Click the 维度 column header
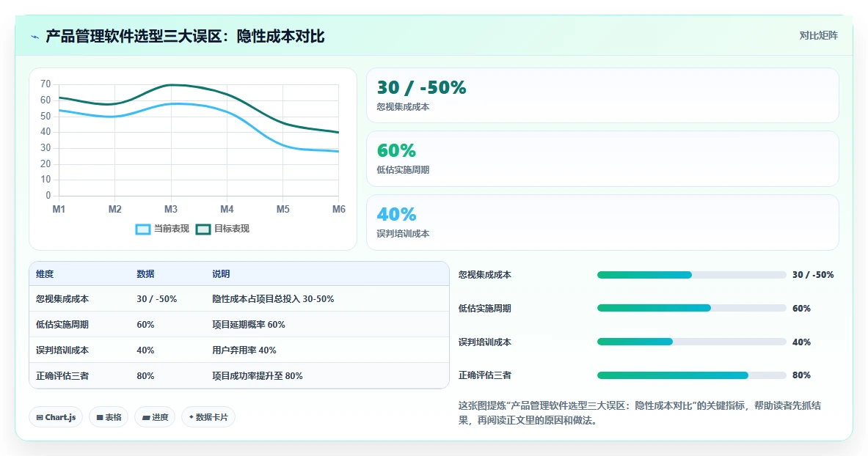This screenshot has width=868, height=456. coord(45,274)
